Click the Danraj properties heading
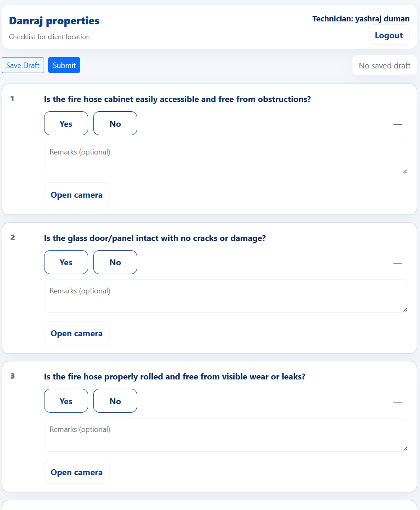Image resolution: width=420 pixels, height=510 pixels. [x=54, y=21]
